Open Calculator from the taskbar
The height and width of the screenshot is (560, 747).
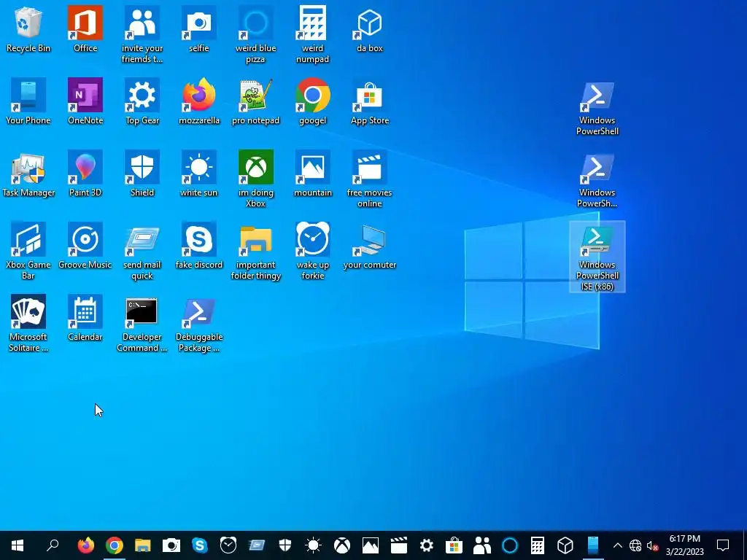(538, 545)
